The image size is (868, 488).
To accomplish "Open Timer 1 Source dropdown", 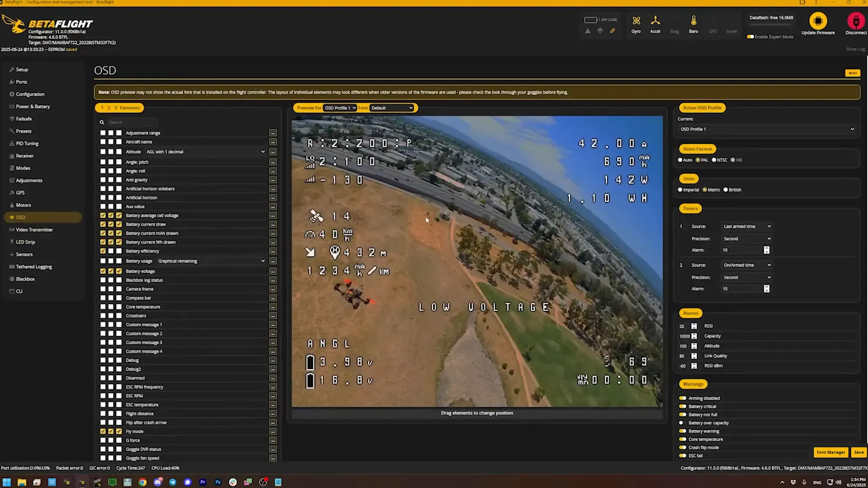I will coord(747,226).
